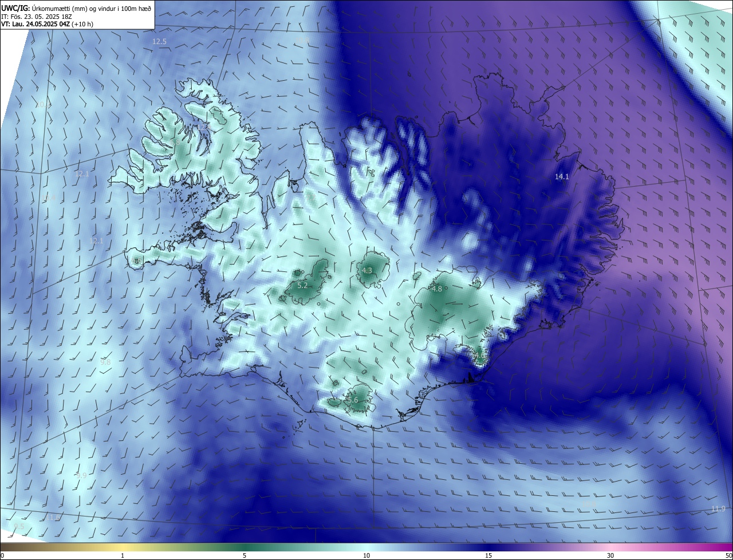
Task: Click the 9.8 value off the southwest coast
Action: [105, 362]
